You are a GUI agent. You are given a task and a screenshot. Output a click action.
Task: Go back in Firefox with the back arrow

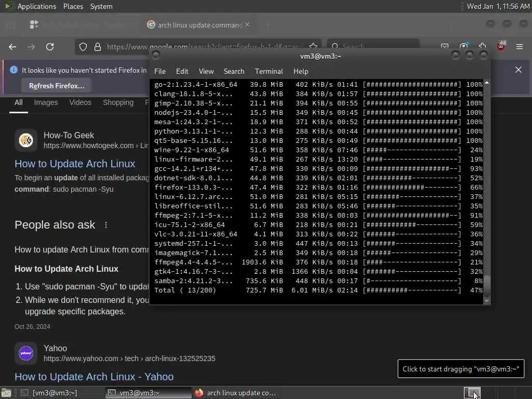[x=12, y=47]
